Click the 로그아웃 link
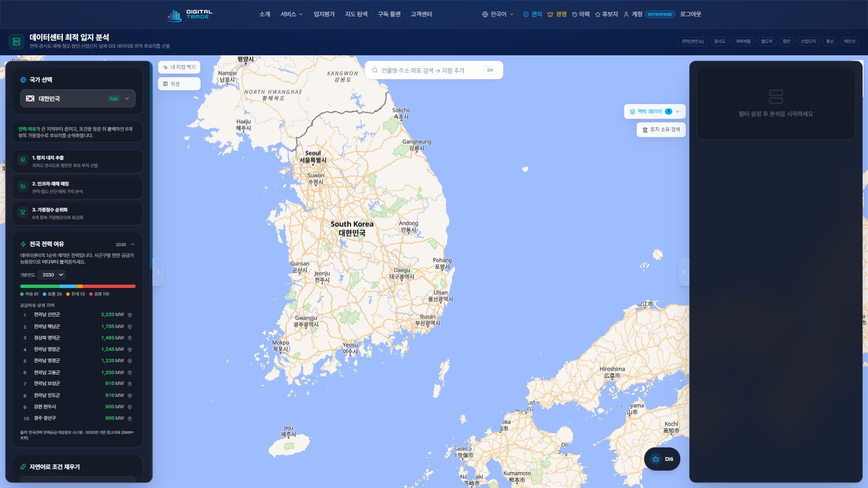868x488 pixels. [691, 14]
